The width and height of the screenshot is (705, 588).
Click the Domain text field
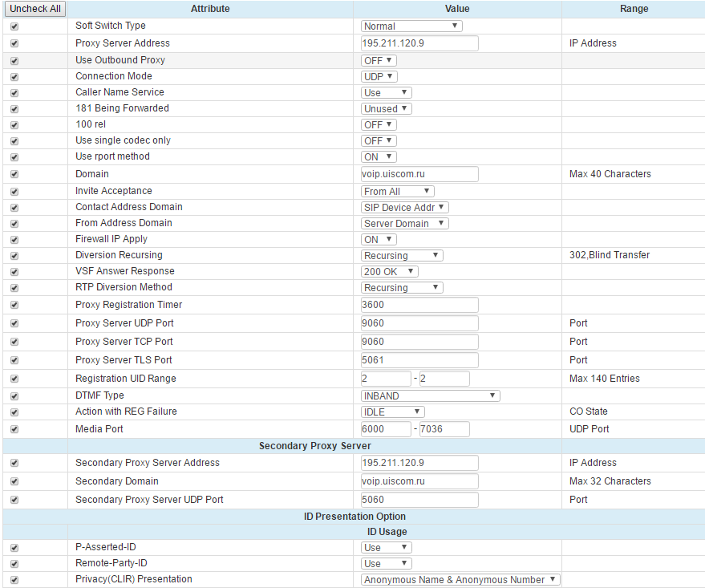(419, 174)
